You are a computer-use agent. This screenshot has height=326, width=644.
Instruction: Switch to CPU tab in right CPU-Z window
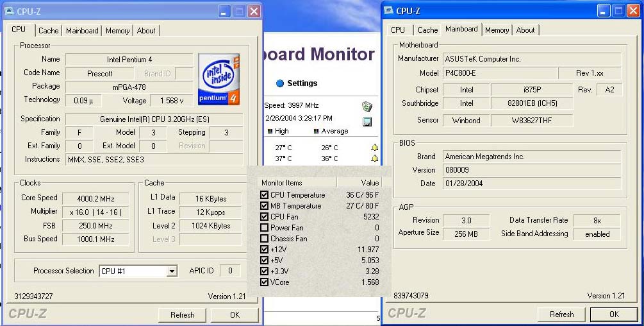point(397,30)
